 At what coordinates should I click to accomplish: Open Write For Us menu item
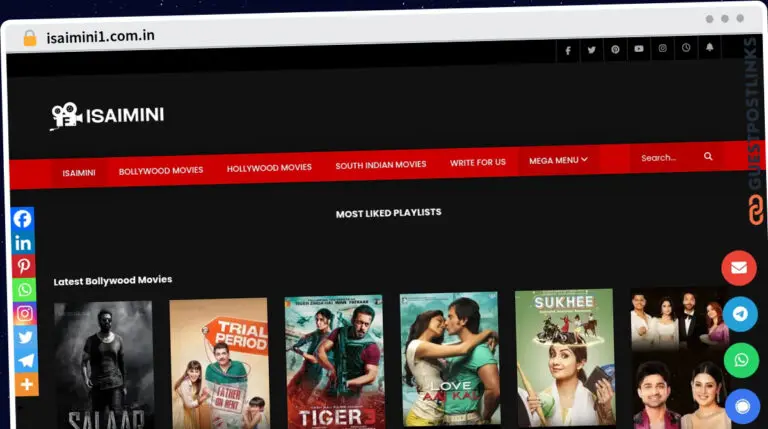478,162
